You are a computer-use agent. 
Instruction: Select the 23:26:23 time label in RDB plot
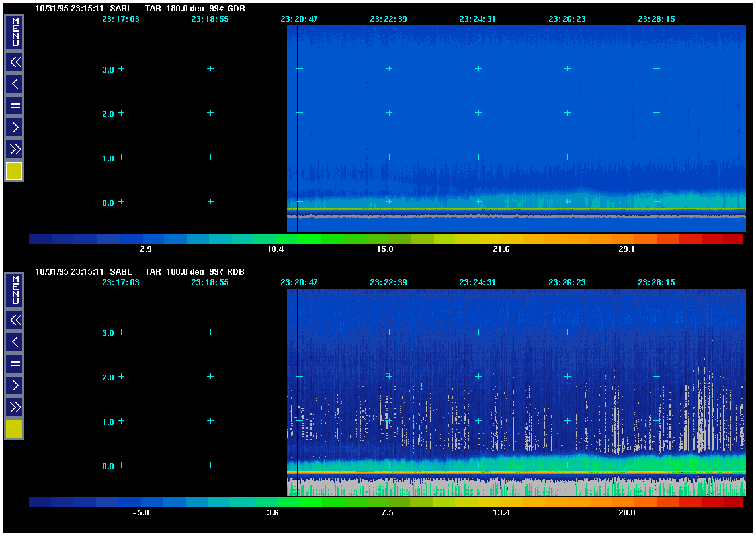coord(567,283)
